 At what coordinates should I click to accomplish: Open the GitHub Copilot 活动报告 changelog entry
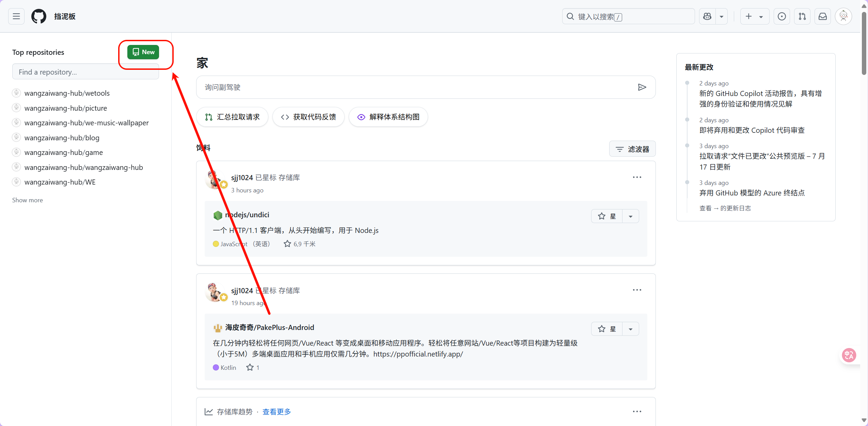(760, 99)
